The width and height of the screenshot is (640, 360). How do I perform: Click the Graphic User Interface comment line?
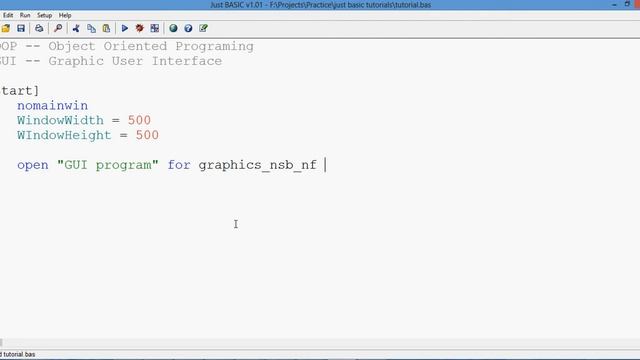[111, 61]
